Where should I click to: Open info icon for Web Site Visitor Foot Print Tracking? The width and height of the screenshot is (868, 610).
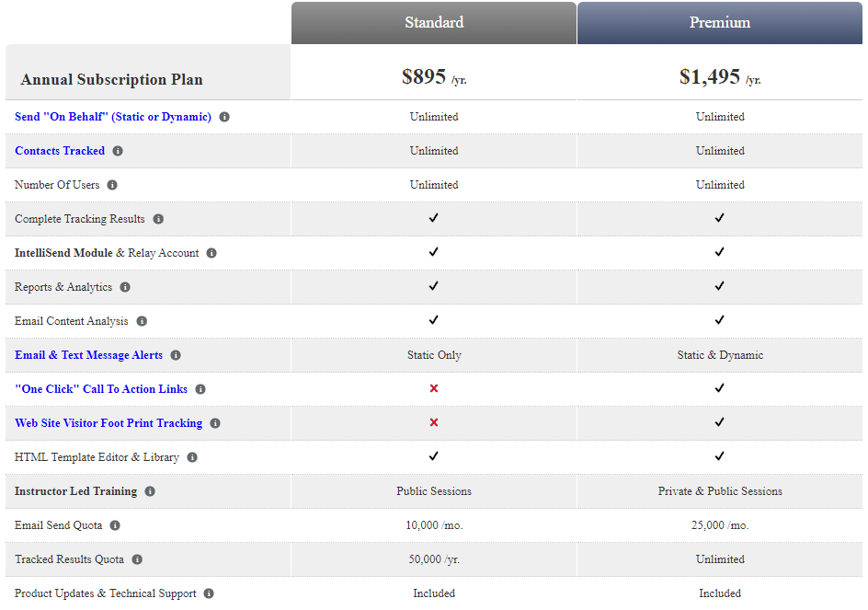[215, 423]
